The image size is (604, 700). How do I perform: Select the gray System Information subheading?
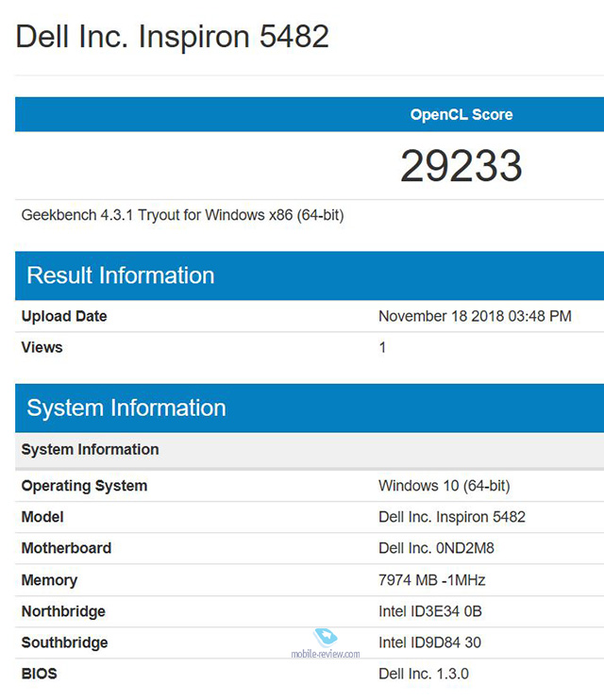pos(91,449)
